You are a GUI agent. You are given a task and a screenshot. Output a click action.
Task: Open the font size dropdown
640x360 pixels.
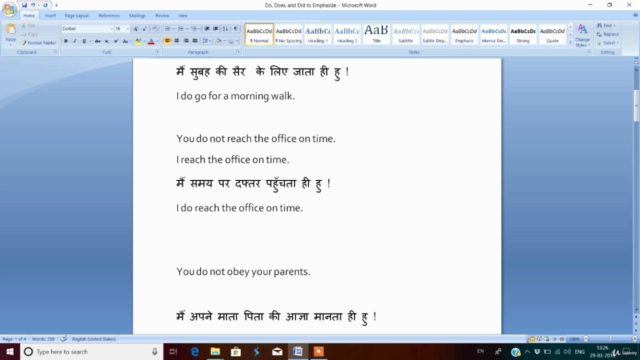(128, 29)
